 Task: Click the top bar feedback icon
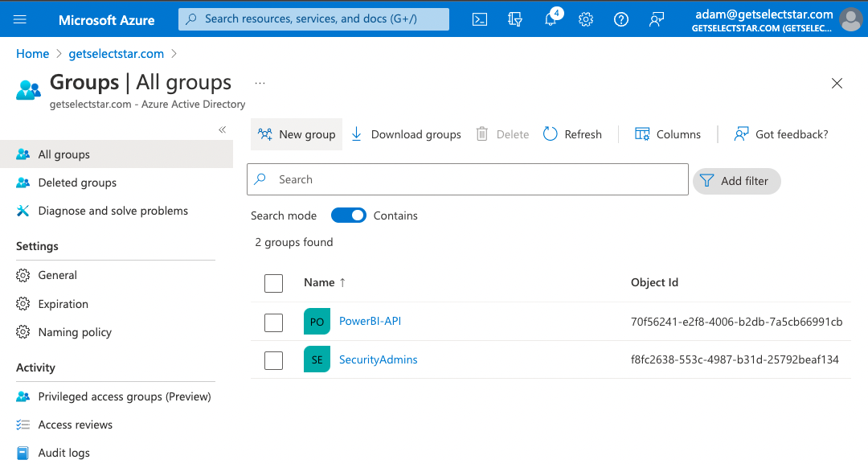coord(657,19)
